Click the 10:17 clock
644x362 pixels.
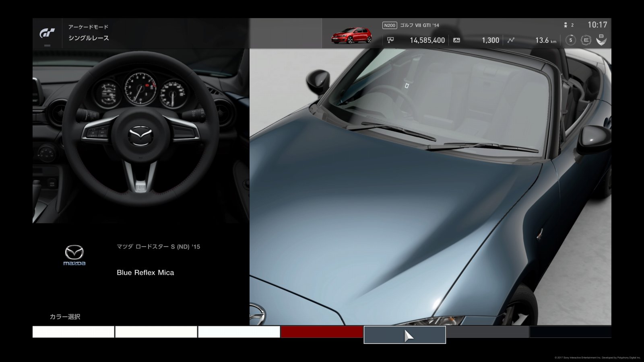[597, 25]
